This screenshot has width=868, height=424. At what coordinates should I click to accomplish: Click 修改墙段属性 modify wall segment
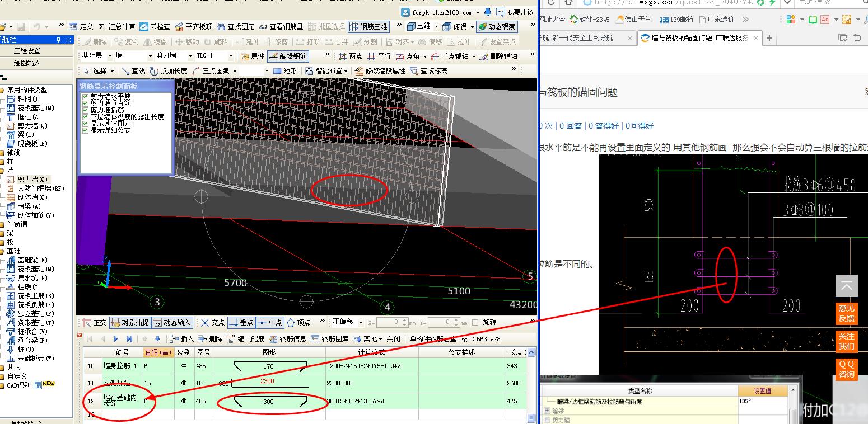[x=380, y=71]
